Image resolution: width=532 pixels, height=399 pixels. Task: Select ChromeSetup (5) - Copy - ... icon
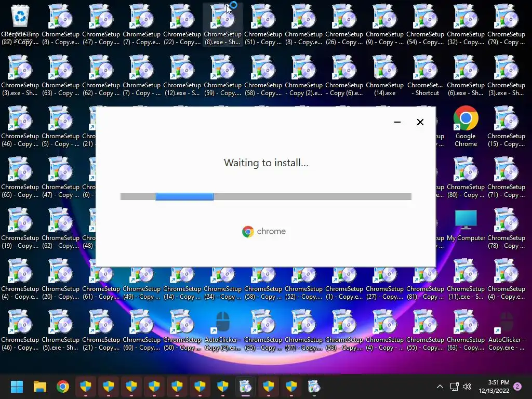(x=60, y=127)
